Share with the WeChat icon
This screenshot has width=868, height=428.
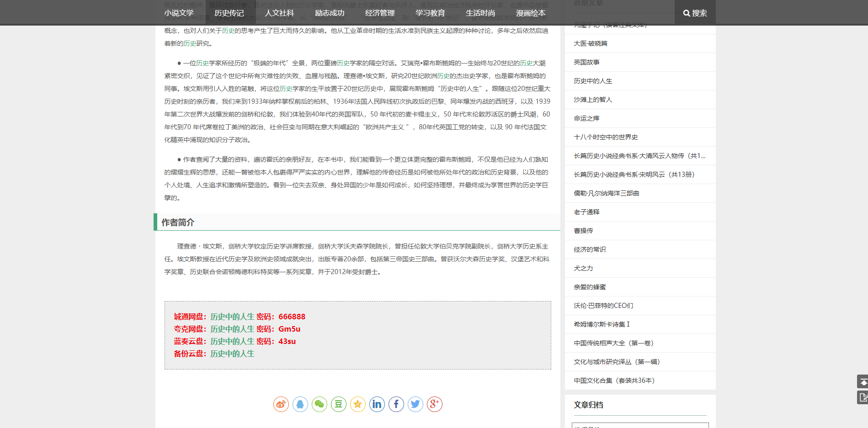pyautogui.click(x=320, y=404)
